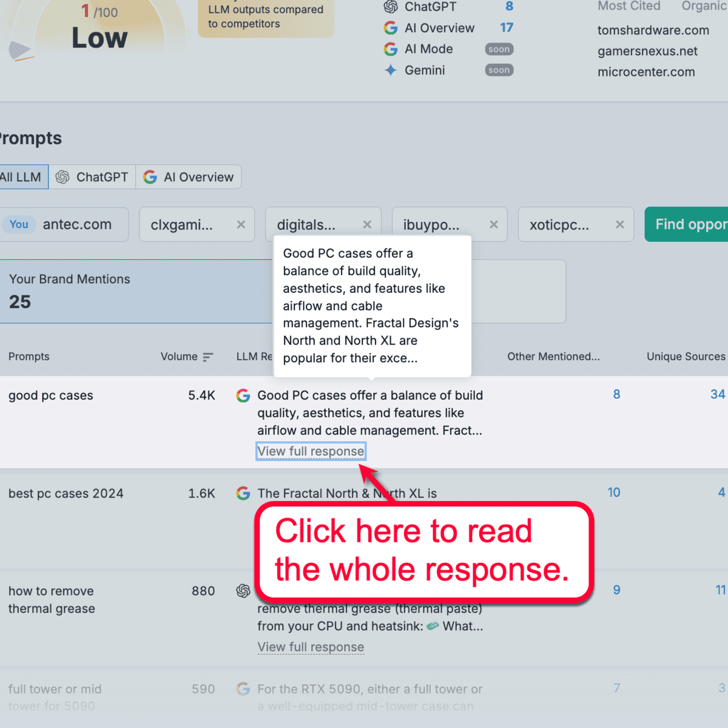Click the Gemini sparkle icon
Screen dimensions: 728x728
pyautogui.click(x=391, y=70)
